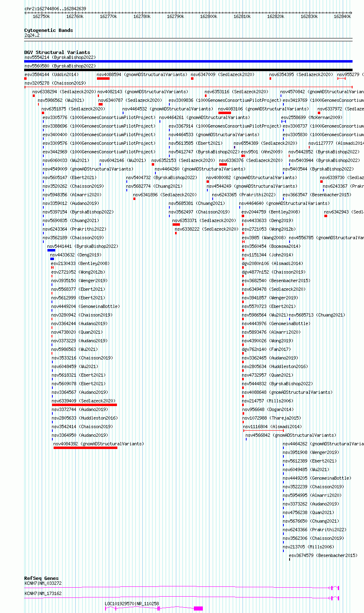Viewport: 364px width, 613px height.
Task: Open nsv4433632 (Deng2019) variant
Action: click(76, 255)
